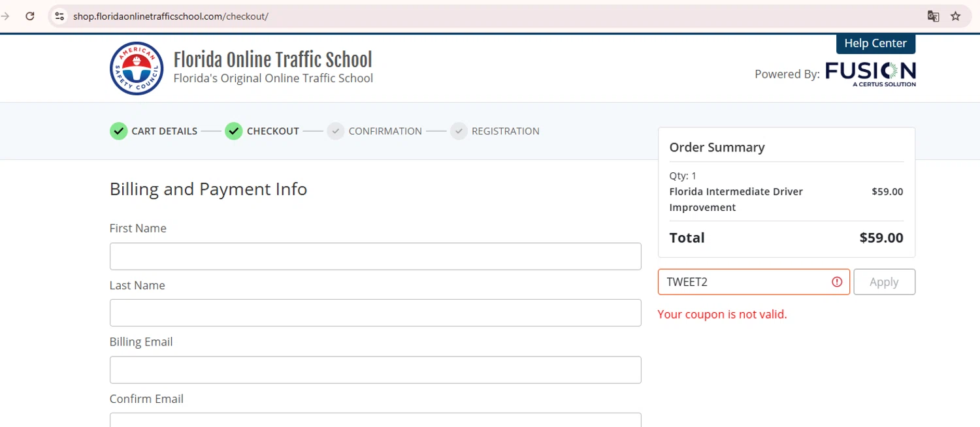Click the forward arrow in browser

(5, 16)
